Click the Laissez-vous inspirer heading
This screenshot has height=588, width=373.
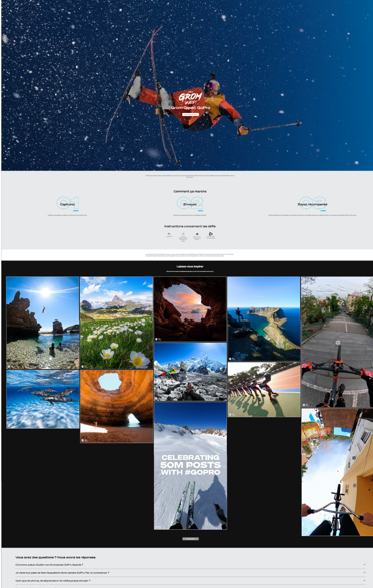pos(190,267)
